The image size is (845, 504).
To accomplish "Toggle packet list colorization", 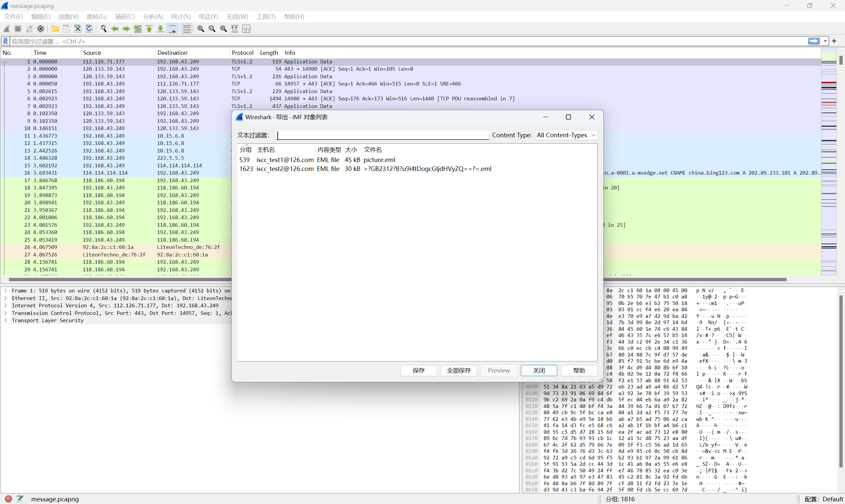I will point(187,29).
